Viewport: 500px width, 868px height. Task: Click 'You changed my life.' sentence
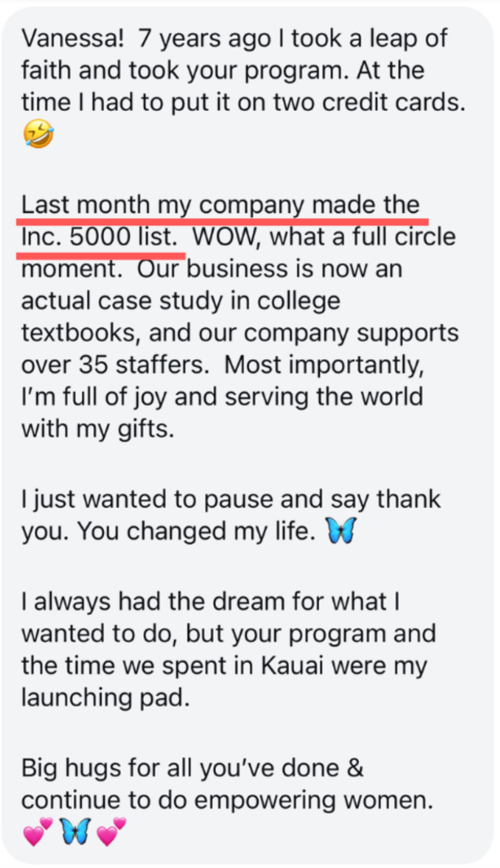click(198, 530)
